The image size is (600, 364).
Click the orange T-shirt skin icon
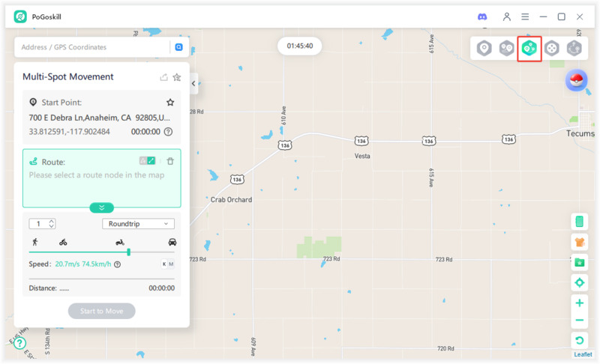pyautogui.click(x=579, y=242)
